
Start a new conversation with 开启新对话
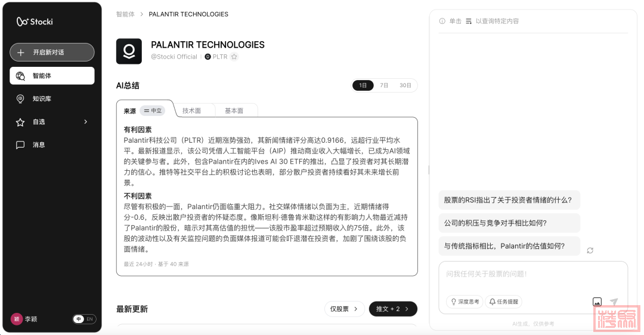pyautogui.click(x=52, y=53)
